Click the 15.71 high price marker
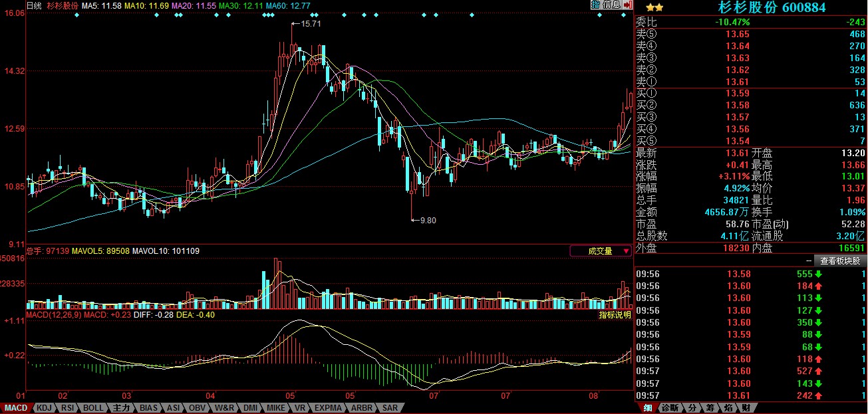Screen dimensions: 868x414 tap(311, 23)
